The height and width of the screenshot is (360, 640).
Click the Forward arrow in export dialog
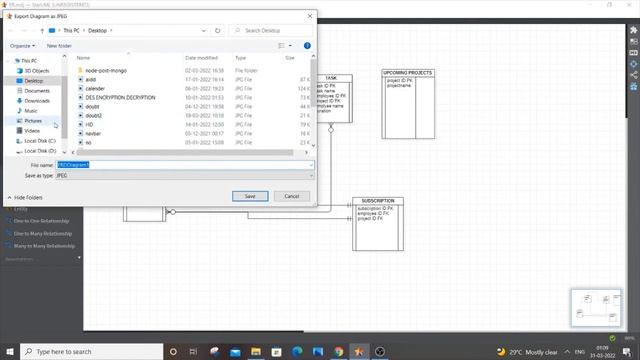[24, 31]
